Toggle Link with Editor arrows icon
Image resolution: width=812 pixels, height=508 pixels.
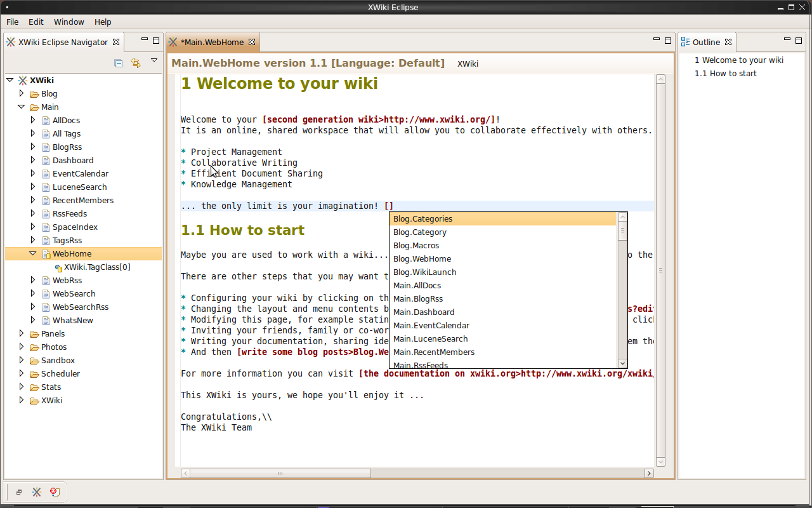tap(135, 62)
